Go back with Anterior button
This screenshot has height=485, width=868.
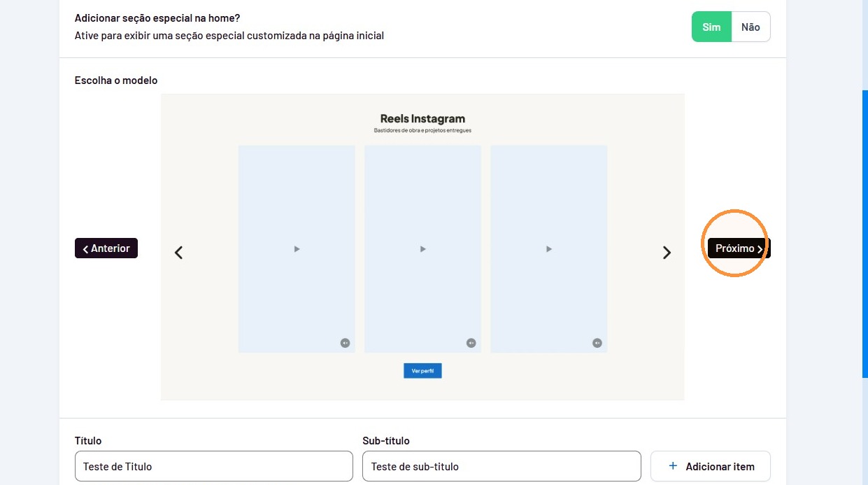click(x=106, y=248)
